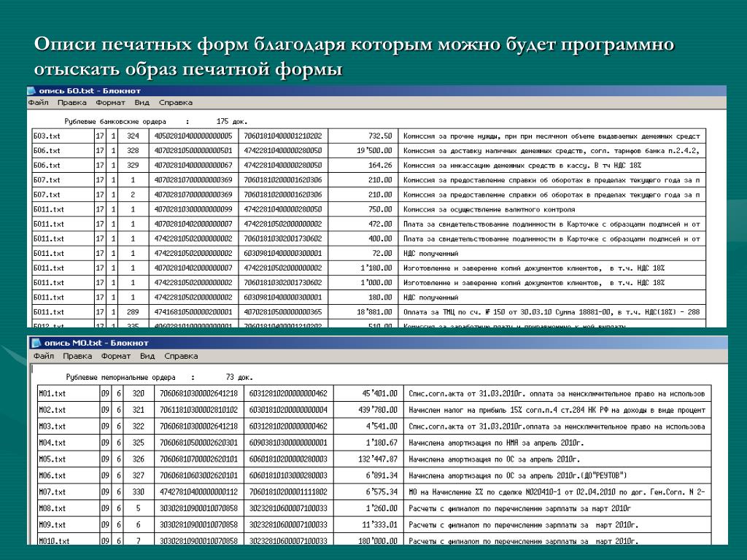Click М03.txt file name cell
Image resolution: width=747 pixels, height=560 pixels.
point(68,426)
